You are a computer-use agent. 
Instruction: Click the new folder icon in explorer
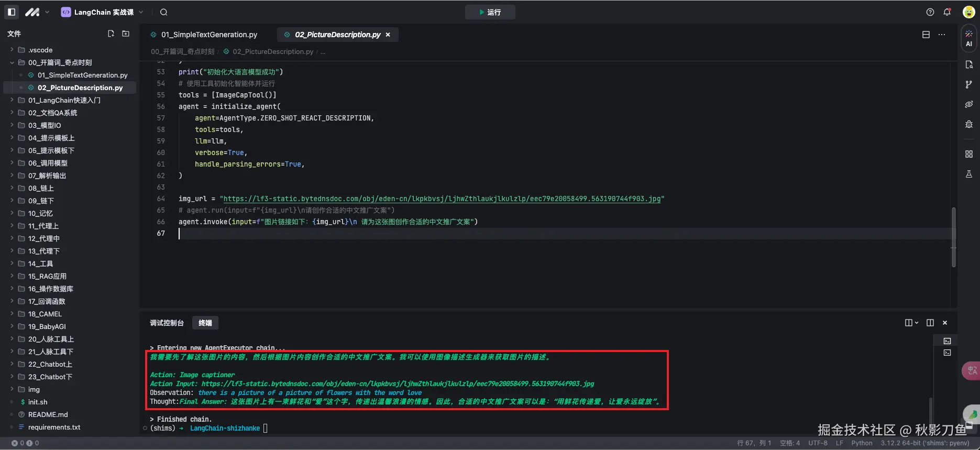[x=126, y=34]
